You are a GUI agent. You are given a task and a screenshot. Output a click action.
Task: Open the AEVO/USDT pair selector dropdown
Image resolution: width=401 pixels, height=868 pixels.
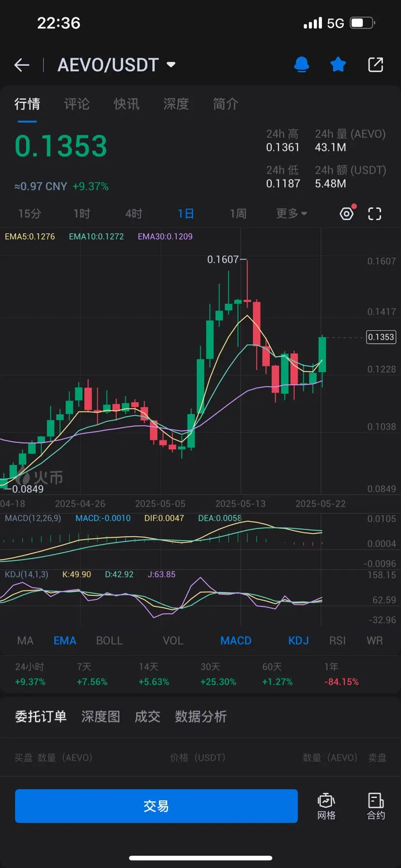pyautogui.click(x=116, y=65)
